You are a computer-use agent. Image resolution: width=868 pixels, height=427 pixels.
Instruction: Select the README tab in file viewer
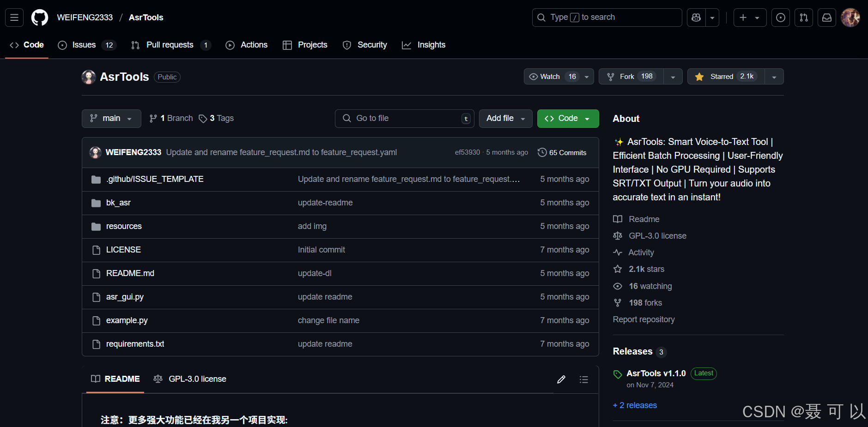(115, 379)
